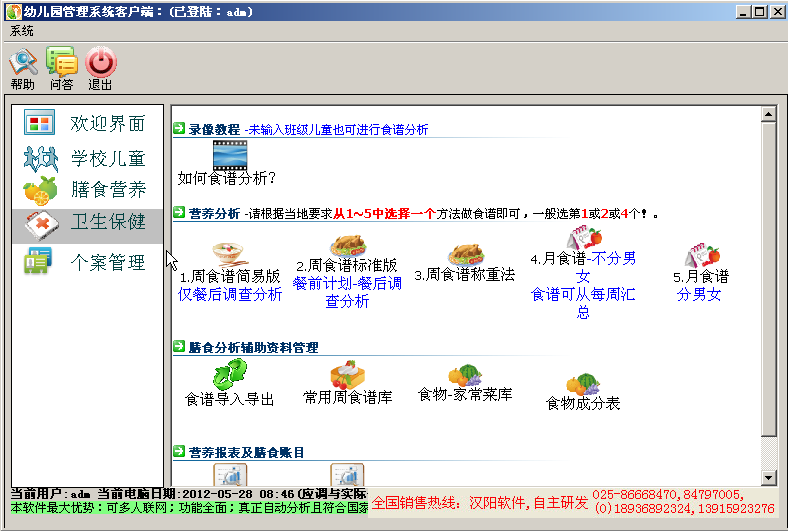788x531 pixels.
Task: Select 卫生保健 first-aid kit icon
Action: pyautogui.click(x=42, y=225)
